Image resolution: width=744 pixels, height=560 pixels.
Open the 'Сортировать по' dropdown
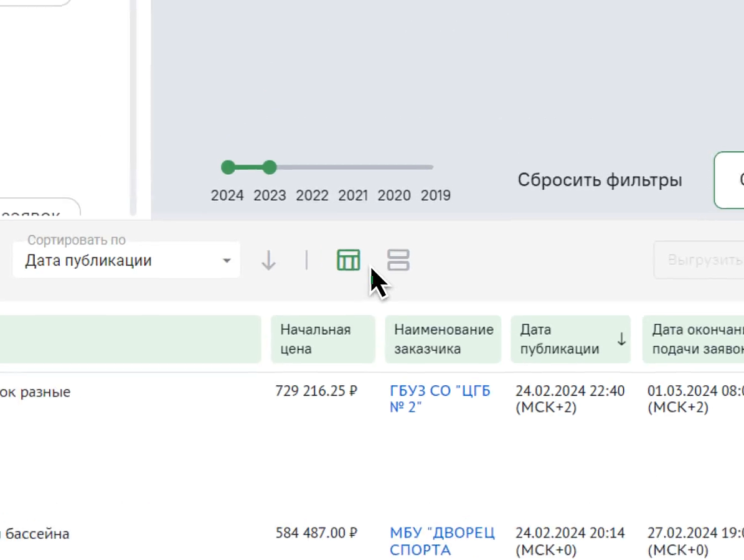point(126,260)
